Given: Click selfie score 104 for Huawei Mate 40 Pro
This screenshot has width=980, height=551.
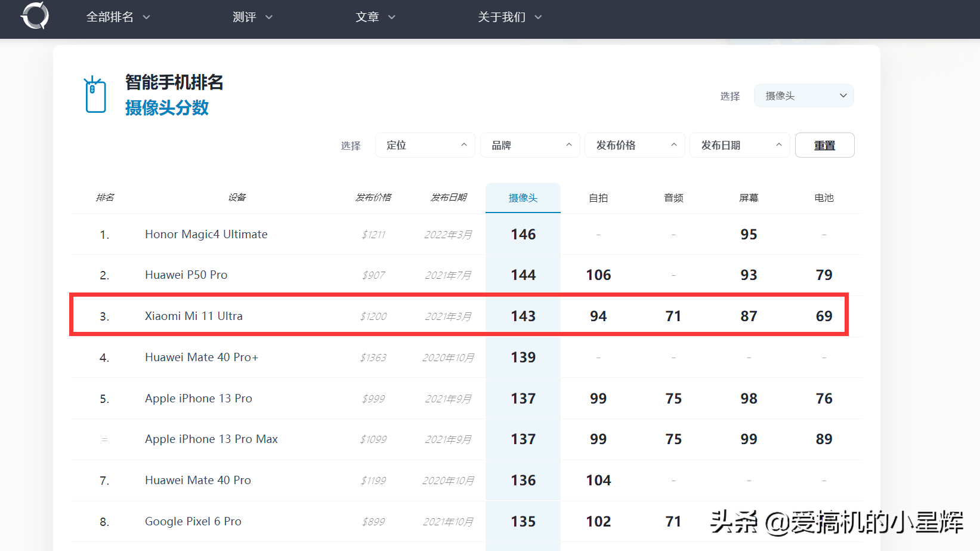Looking at the screenshot, I should click(x=598, y=480).
